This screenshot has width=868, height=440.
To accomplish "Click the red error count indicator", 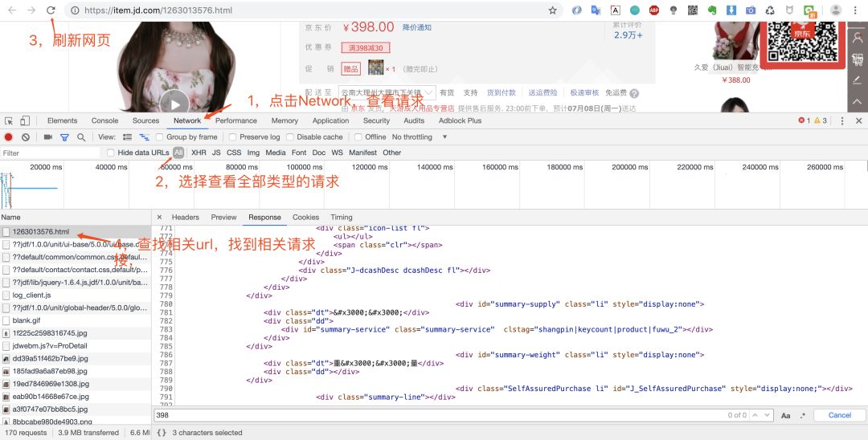I will pos(805,120).
